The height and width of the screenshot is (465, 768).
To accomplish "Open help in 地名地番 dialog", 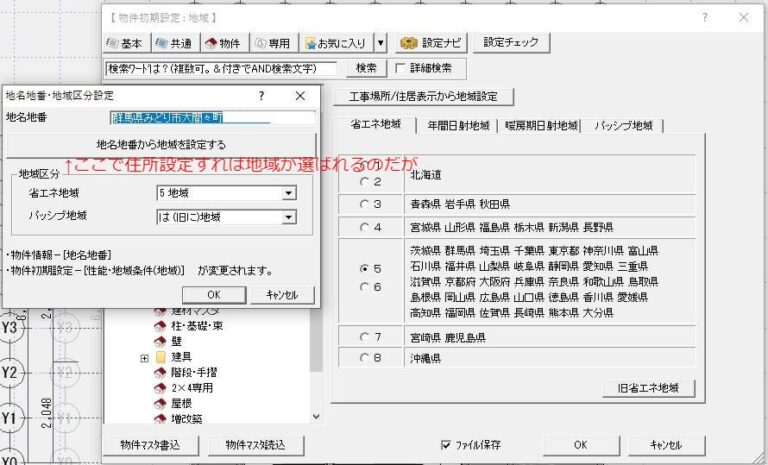I will click(x=261, y=96).
